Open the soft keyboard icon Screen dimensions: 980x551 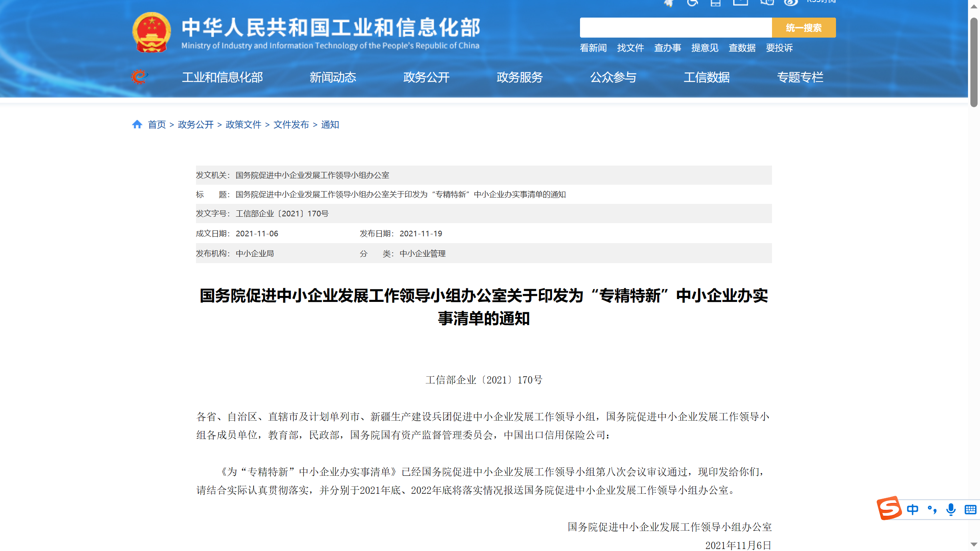(970, 509)
